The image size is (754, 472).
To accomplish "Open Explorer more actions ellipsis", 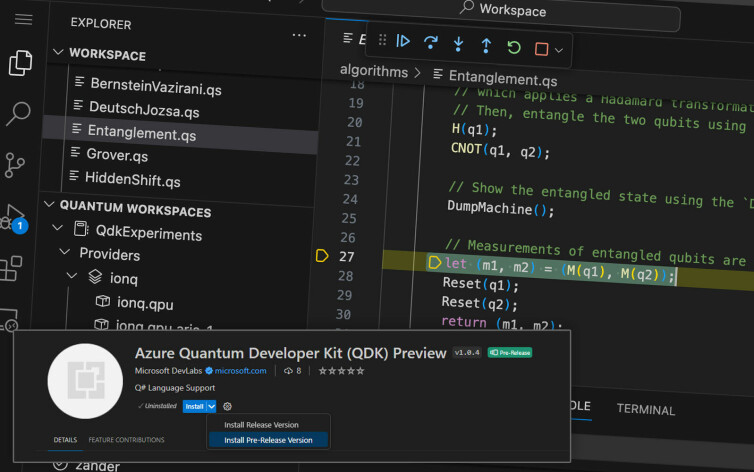I will point(299,35).
